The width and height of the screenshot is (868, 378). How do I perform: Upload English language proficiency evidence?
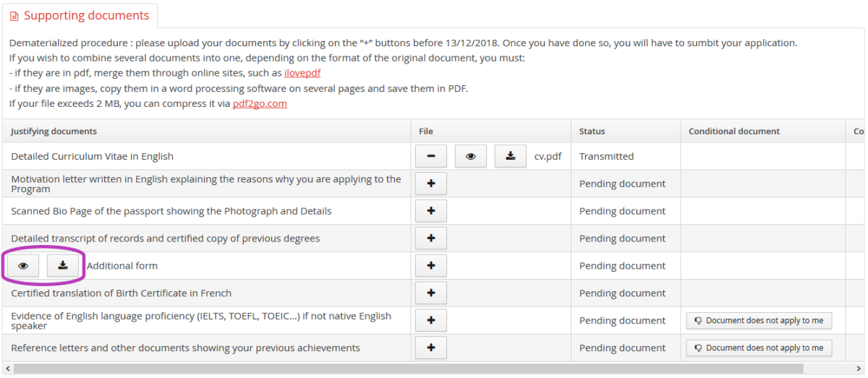point(431,320)
